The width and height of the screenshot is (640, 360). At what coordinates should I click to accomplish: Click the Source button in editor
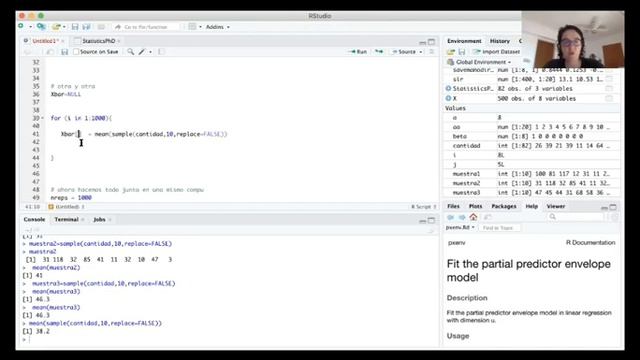(403, 52)
